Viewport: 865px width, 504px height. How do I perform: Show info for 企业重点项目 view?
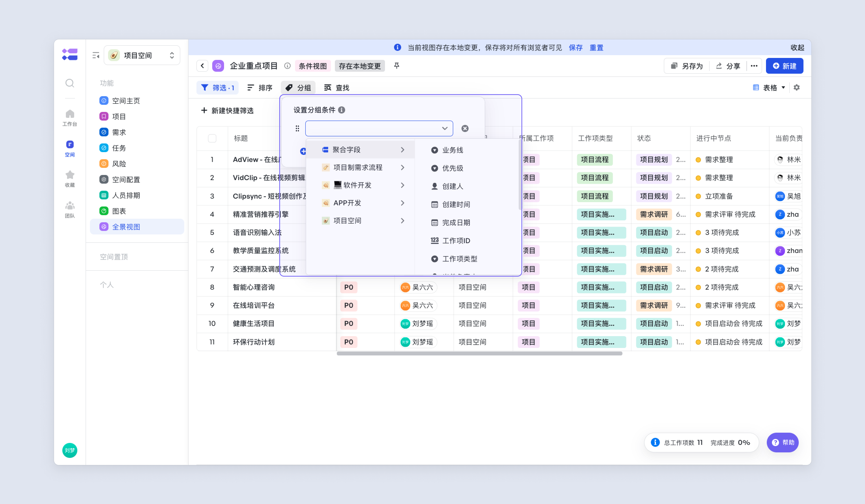click(x=287, y=66)
